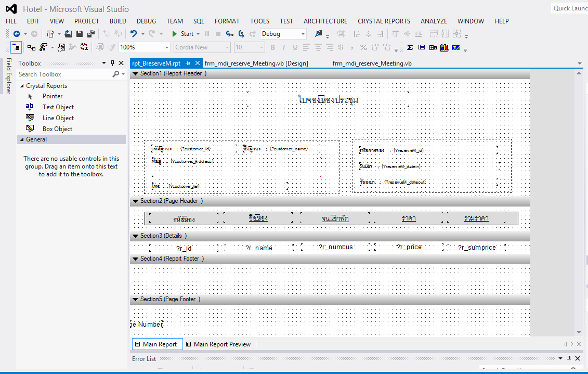The height and width of the screenshot is (374, 588).
Task: Click the A-Z sort order icon
Action: [x=84, y=47]
